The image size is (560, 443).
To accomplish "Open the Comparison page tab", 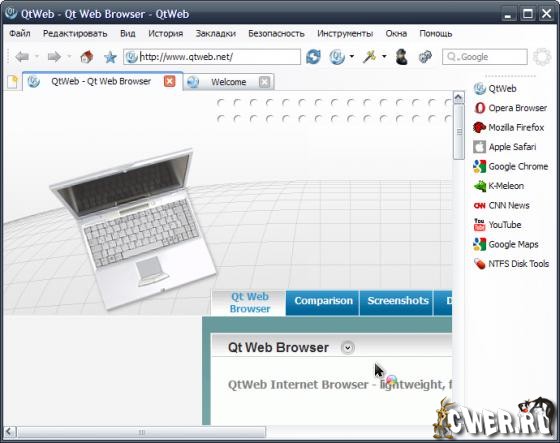I will (323, 302).
